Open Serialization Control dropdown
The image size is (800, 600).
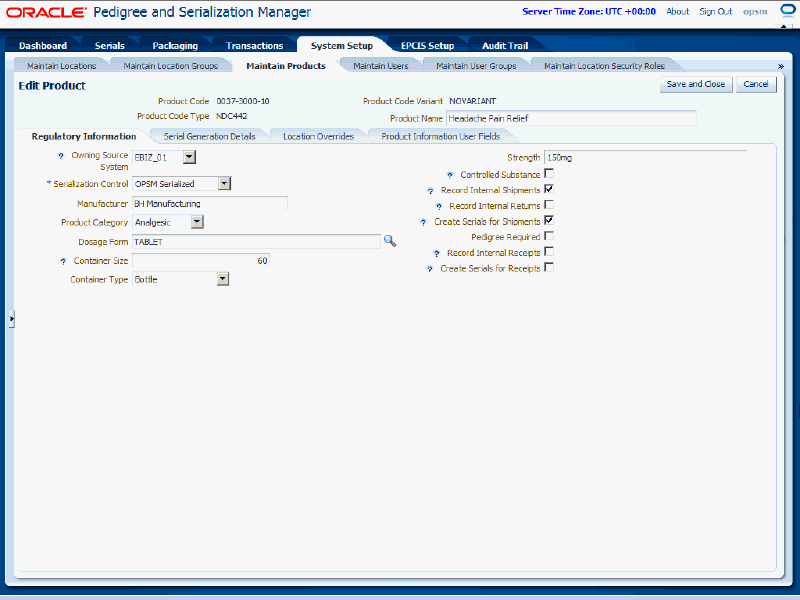(x=224, y=184)
